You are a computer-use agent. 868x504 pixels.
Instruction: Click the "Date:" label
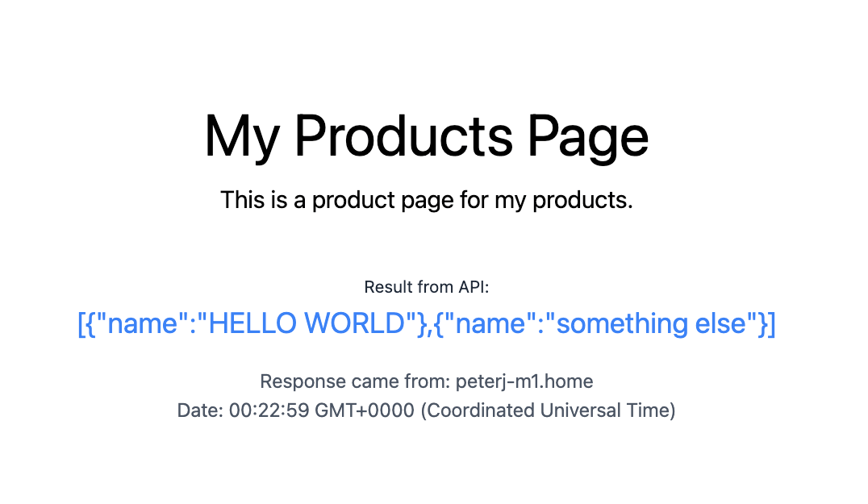[x=200, y=410]
